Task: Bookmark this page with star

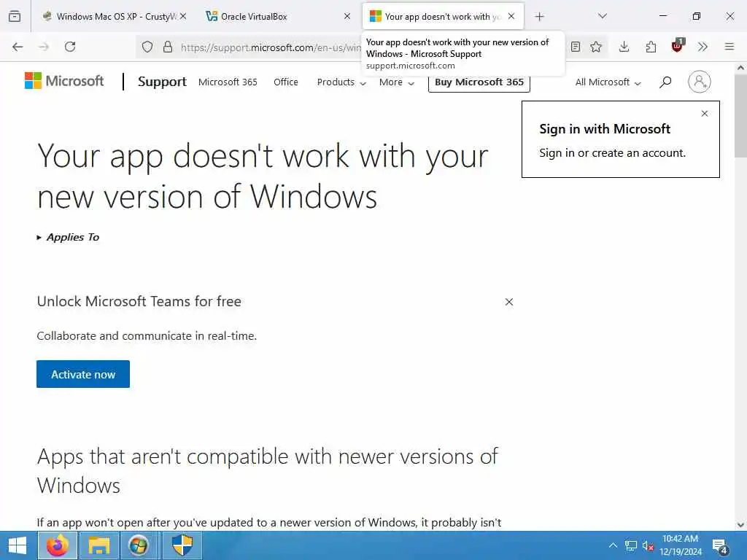Action: coord(596,47)
